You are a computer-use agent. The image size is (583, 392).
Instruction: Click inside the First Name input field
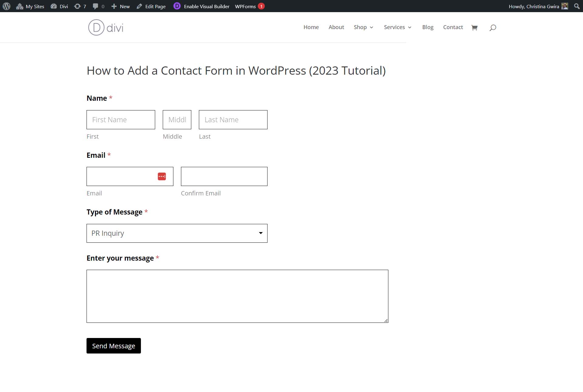pos(121,119)
